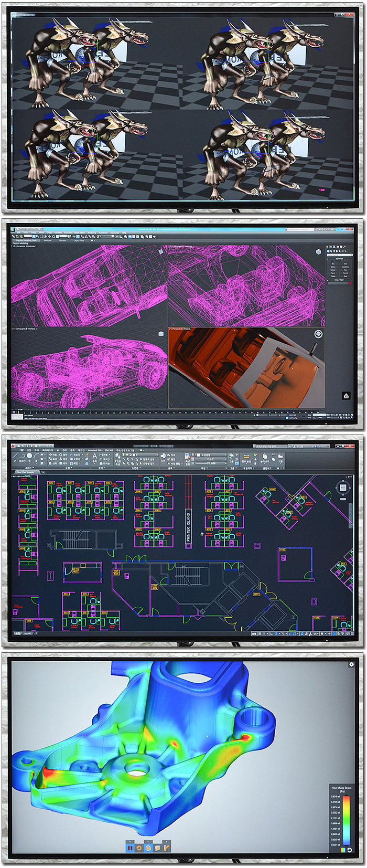Viewport: 367px width, 868px height.
Task: Open bottom-left Orthographic Wireframe viewport label menu
Action: [x=24, y=329]
